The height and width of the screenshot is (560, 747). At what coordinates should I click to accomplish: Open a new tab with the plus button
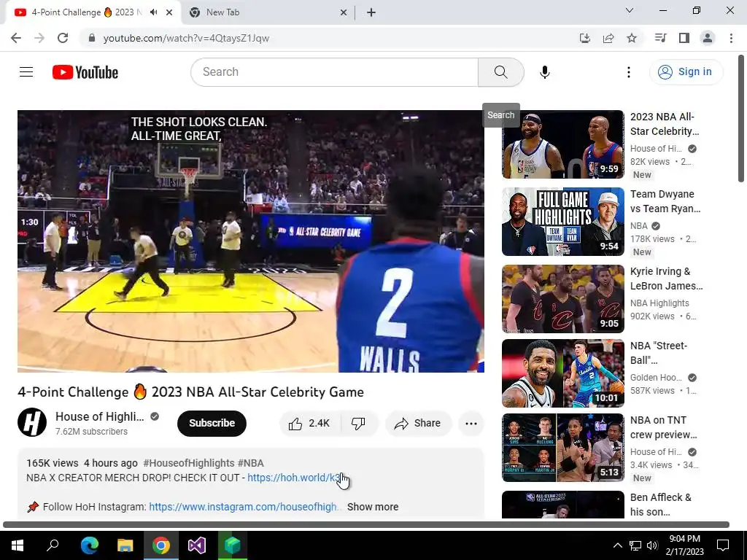(x=371, y=12)
